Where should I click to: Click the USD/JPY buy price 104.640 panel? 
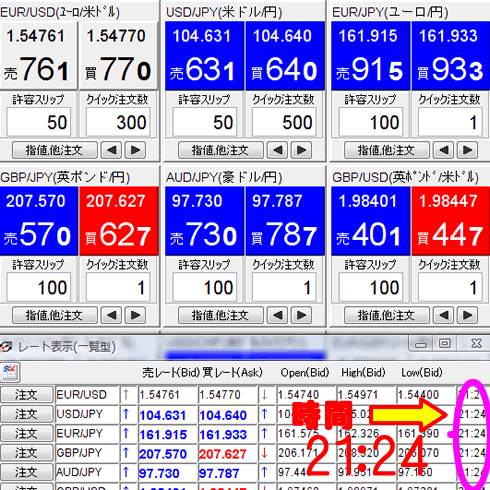tap(285, 56)
